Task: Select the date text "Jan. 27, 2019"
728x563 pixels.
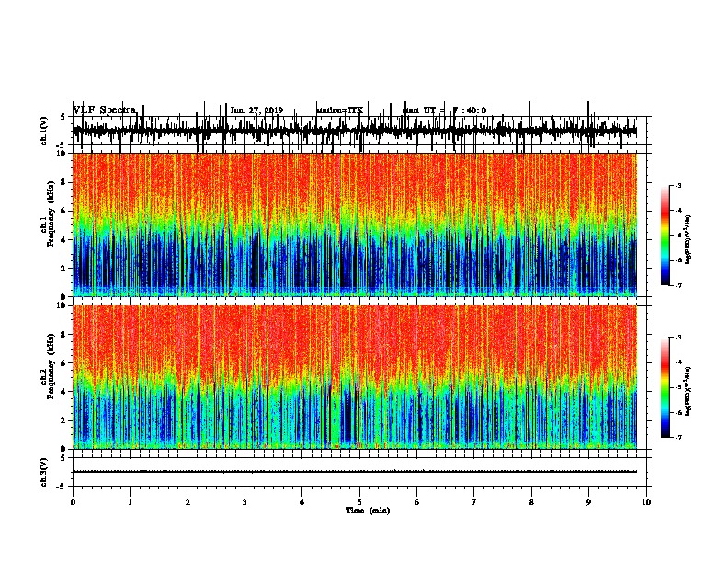Action: pos(256,110)
